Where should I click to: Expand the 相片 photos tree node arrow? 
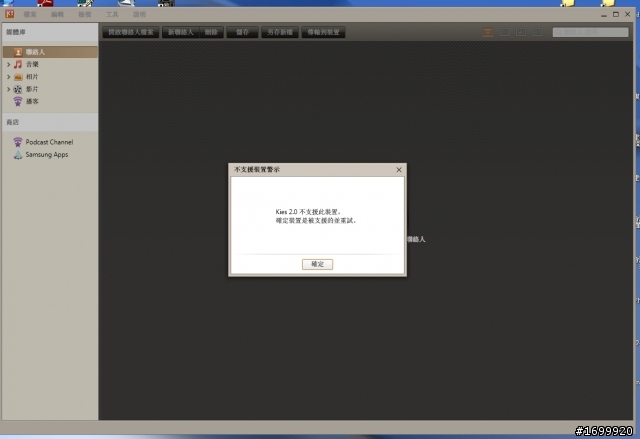coord(8,77)
